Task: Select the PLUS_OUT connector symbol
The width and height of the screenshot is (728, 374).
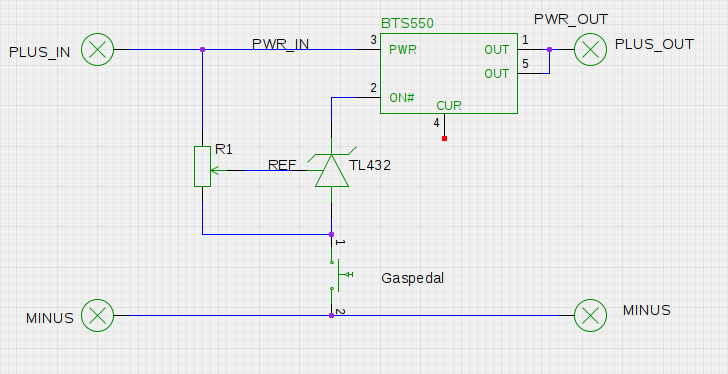Action: point(591,49)
